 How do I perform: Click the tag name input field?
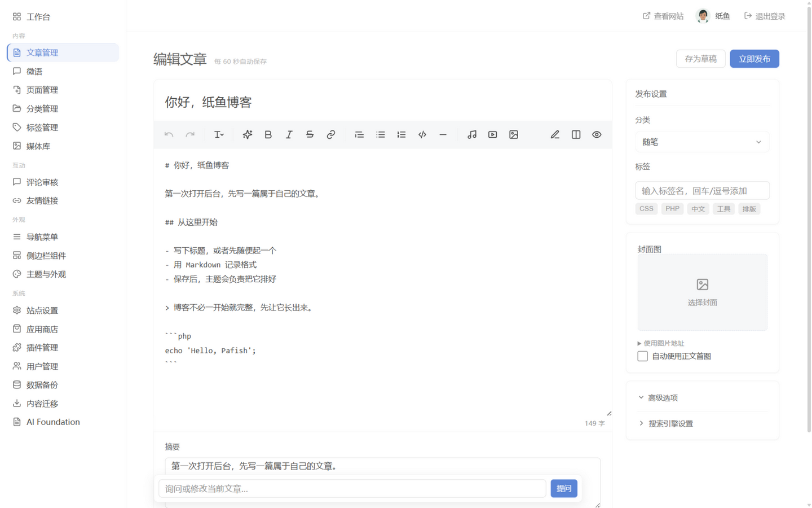[702, 191]
